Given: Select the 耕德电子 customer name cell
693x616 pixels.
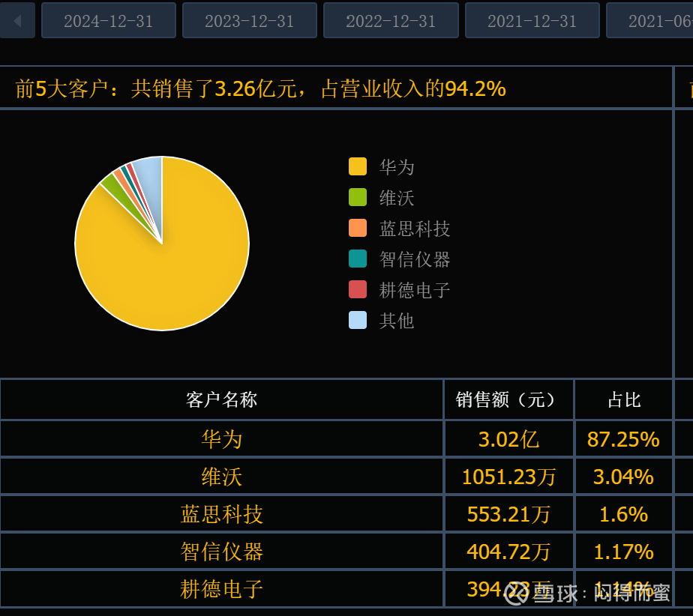Looking at the screenshot, I should (221, 589).
